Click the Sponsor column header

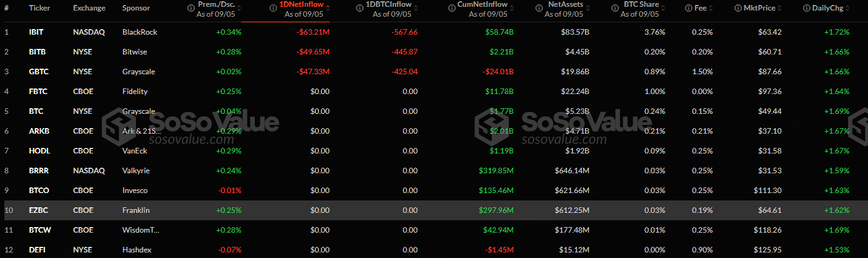pyautogui.click(x=135, y=8)
